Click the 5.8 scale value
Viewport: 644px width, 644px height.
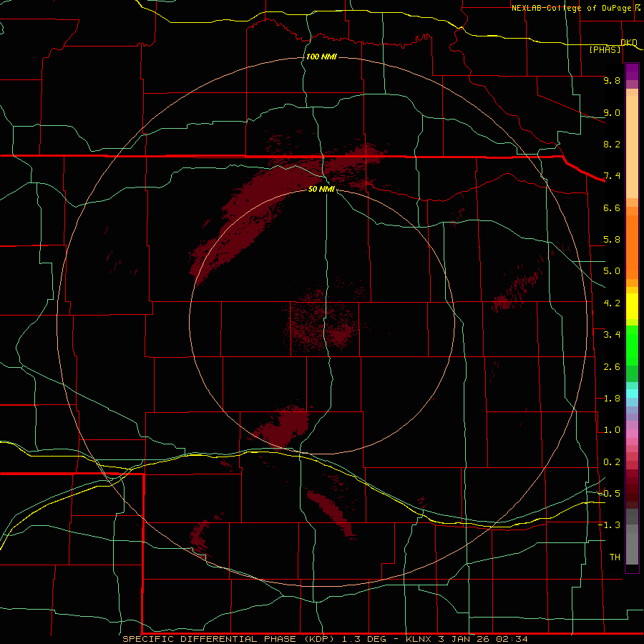point(612,240)
